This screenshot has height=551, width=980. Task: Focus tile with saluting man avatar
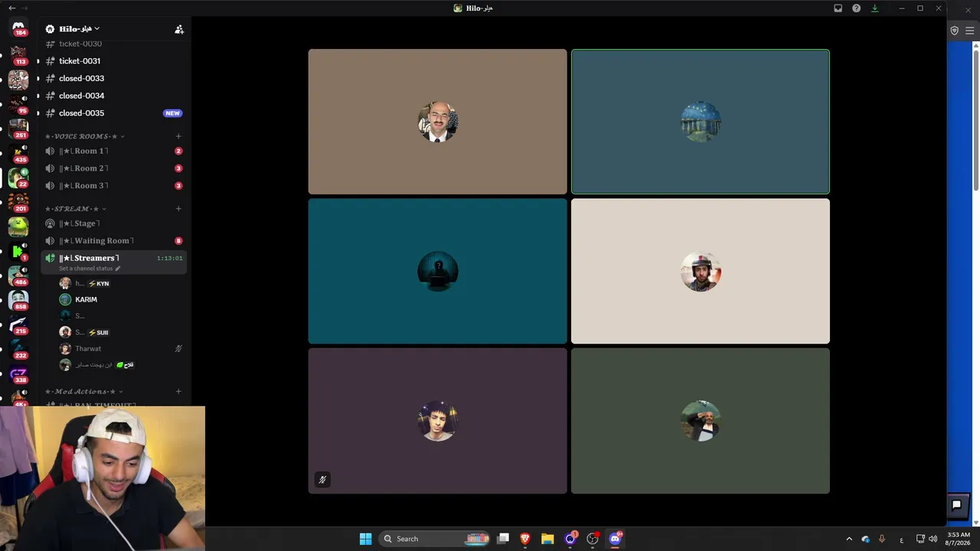[x=701, y=421]
